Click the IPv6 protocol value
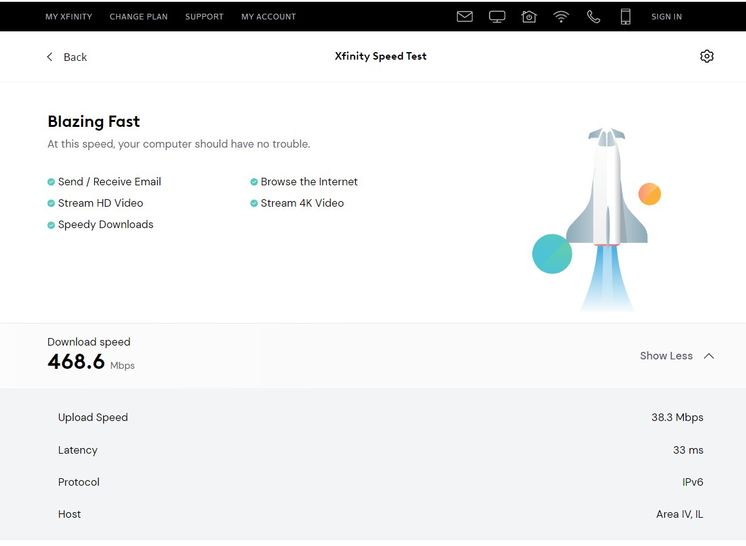746x546 pixels. coord(693,482)
